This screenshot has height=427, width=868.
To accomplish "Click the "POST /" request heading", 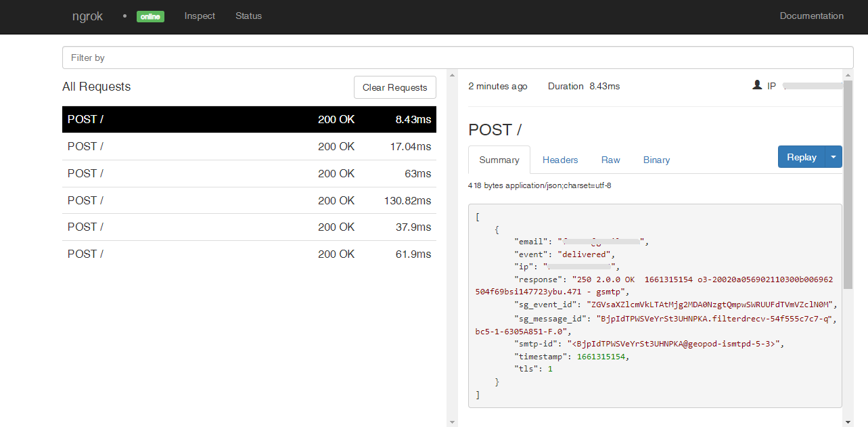I will tap(495, 130).
